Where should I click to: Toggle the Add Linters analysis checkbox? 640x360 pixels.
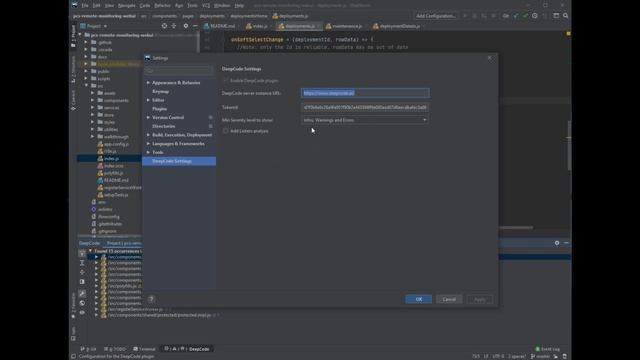226,131
